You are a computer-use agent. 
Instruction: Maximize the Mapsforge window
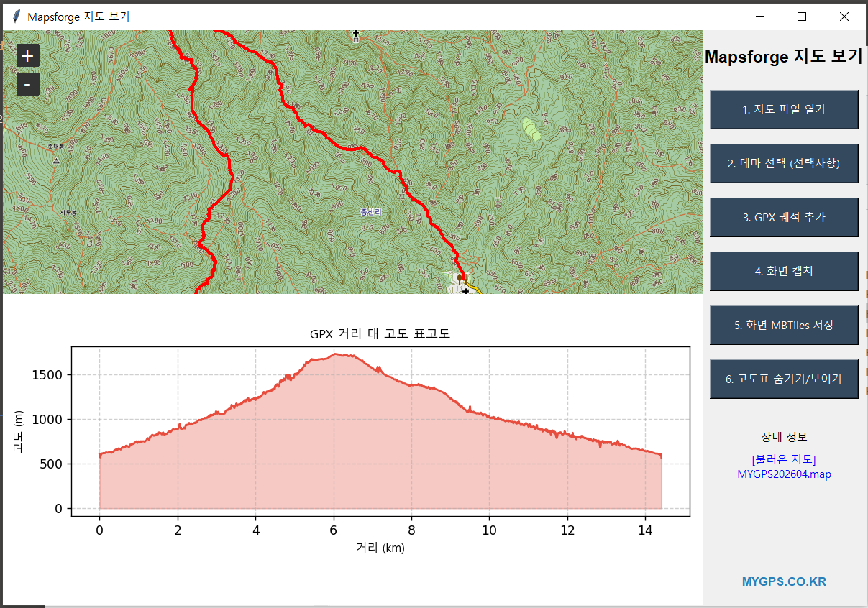tap(802, 17)
